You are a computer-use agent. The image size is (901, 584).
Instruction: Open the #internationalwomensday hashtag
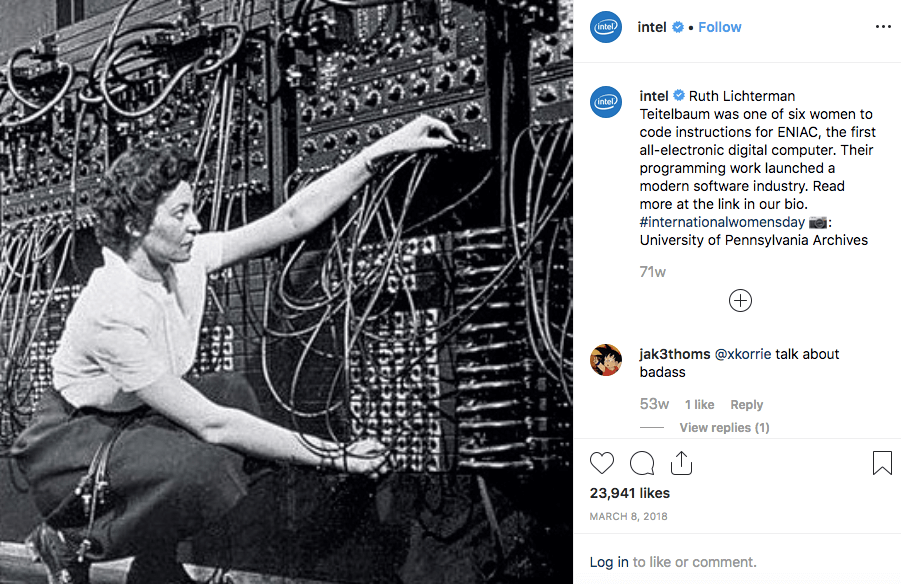click(722, 222)
